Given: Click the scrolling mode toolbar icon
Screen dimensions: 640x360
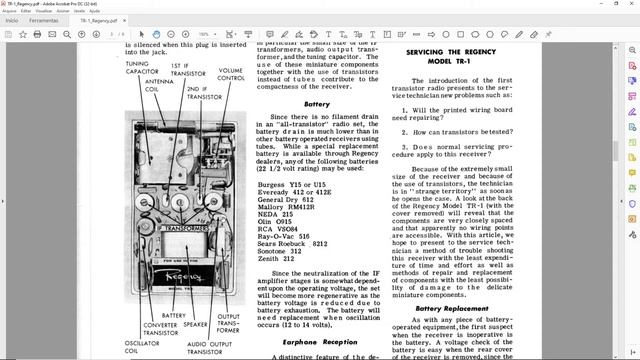Looking at the screenshot, I should (248, 35).
